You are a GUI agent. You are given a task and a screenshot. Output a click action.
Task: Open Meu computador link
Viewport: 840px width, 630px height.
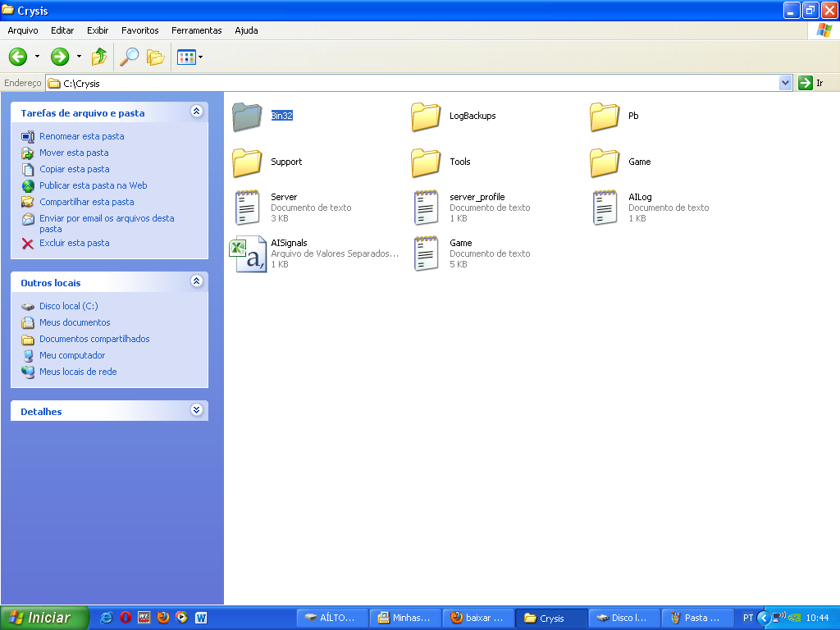(x=72, y=355)
